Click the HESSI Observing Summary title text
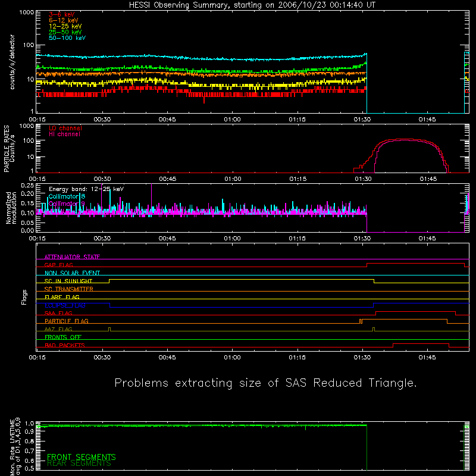 pos(252,5)
